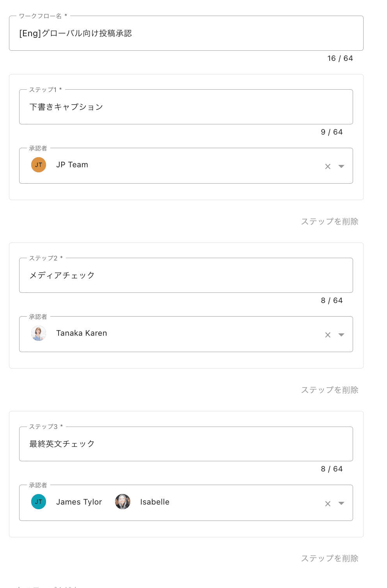Focus the ステップ2 メディアチェック field
The height and width of the screenshot is (588, 387).
[x=186, y=276]
